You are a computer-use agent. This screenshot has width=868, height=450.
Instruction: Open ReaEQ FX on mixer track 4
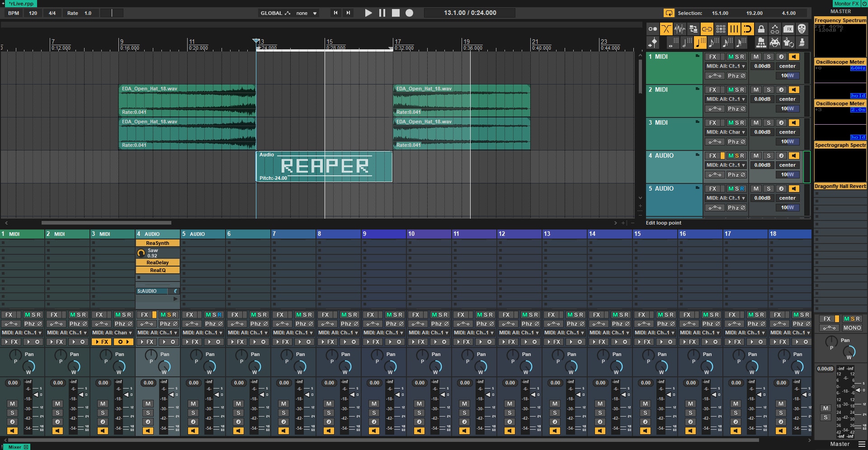[157, 270]
